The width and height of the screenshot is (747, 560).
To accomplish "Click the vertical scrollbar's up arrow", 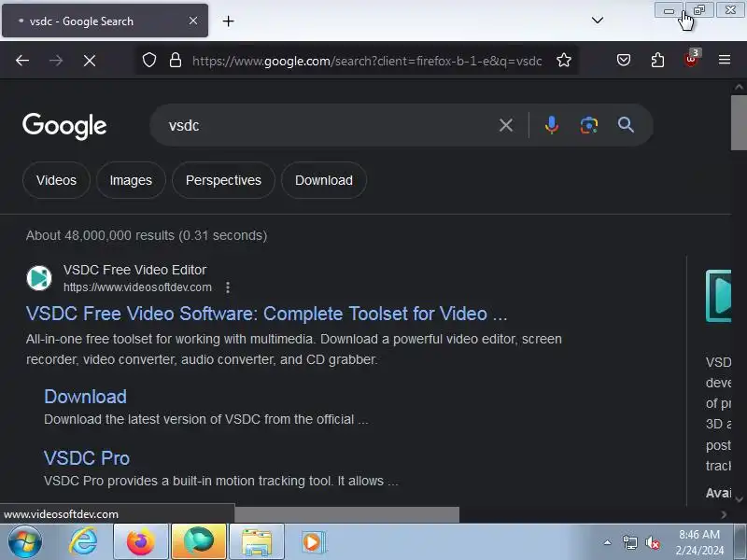I will click(x=739, y=87).
